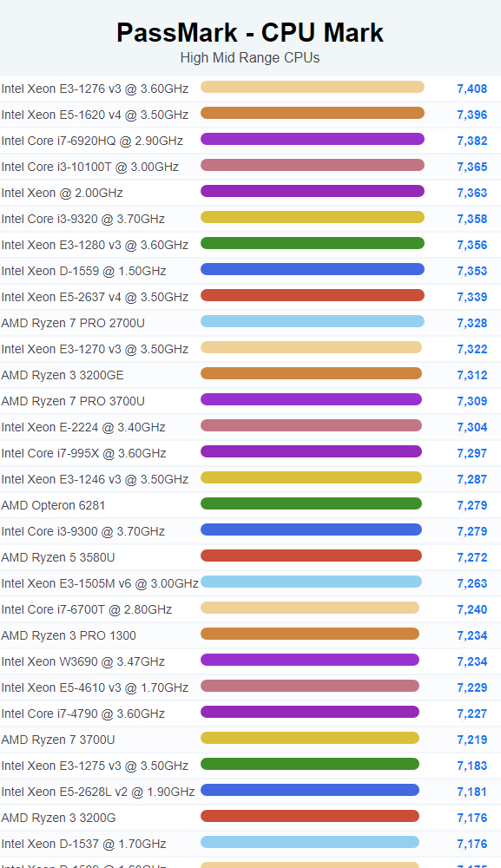The height and width of the screenshot is (868, 501).
Task: Open Intel Xeon E3-1275 v3 @ 3.50GHz
Action: point(95,765)
